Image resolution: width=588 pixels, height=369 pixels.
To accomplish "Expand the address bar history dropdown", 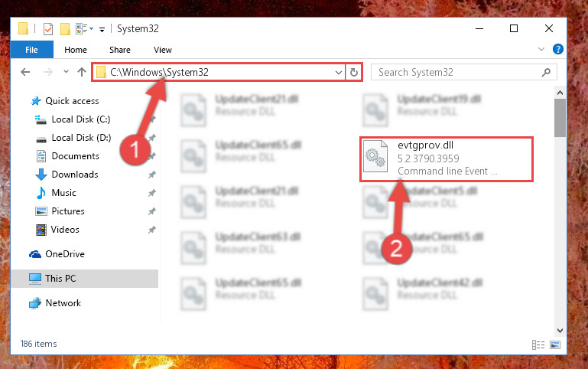I will coord(338,72).
